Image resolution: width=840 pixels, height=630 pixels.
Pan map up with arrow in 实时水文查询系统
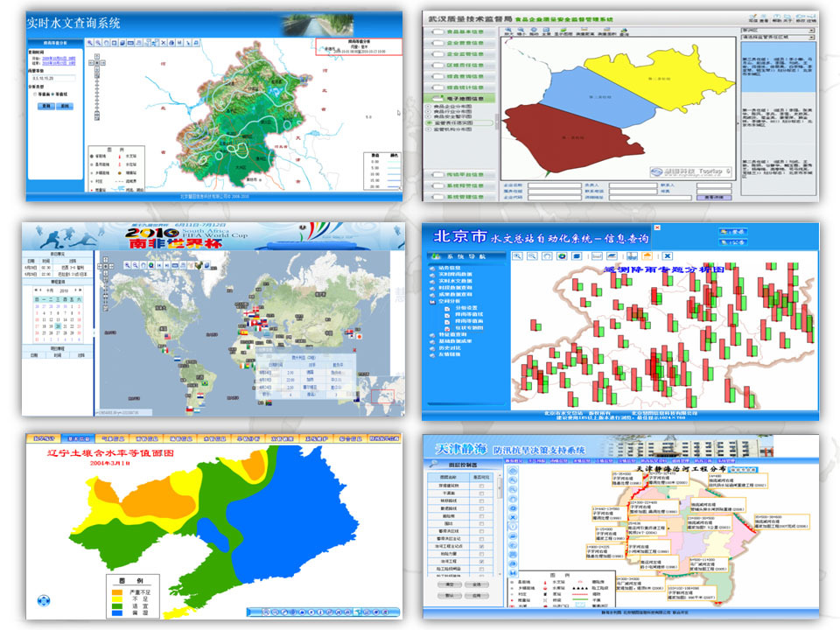tap(97, 56)
